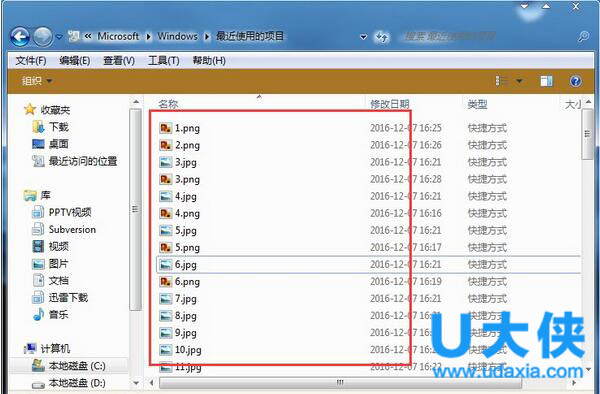This screenshot has width=600, height=394.
Task: Select 库 in the navigation pane
Action: [37, 195]
